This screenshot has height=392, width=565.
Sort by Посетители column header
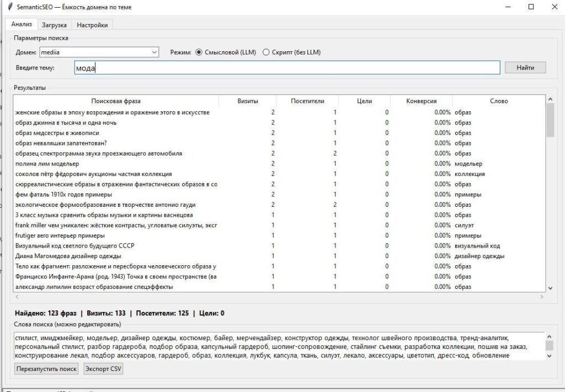[307, 101]
